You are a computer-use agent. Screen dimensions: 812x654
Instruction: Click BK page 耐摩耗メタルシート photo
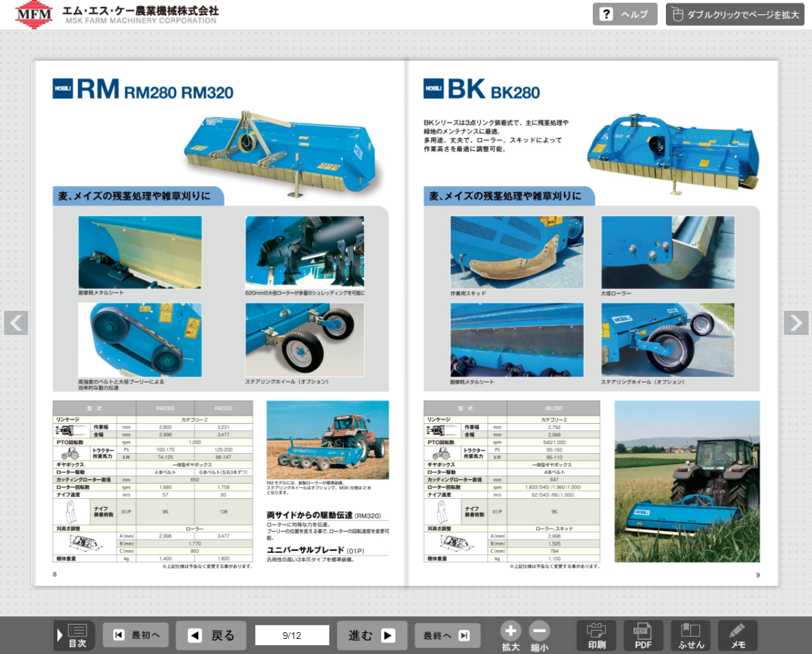(517, 340)
